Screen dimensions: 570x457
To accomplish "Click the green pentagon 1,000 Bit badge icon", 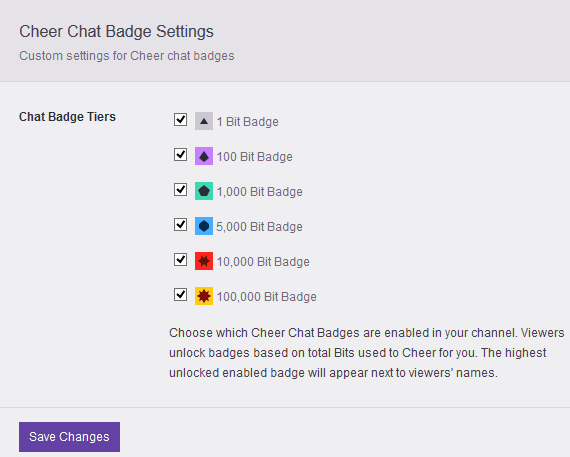I will [x=204, y=191].
